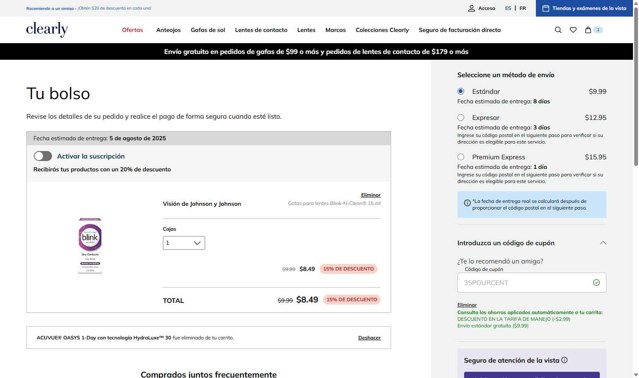Click the $15.95 Premium Express price
Image resolution: width=639 pixels, height=378 pixels.
point(595,157)
